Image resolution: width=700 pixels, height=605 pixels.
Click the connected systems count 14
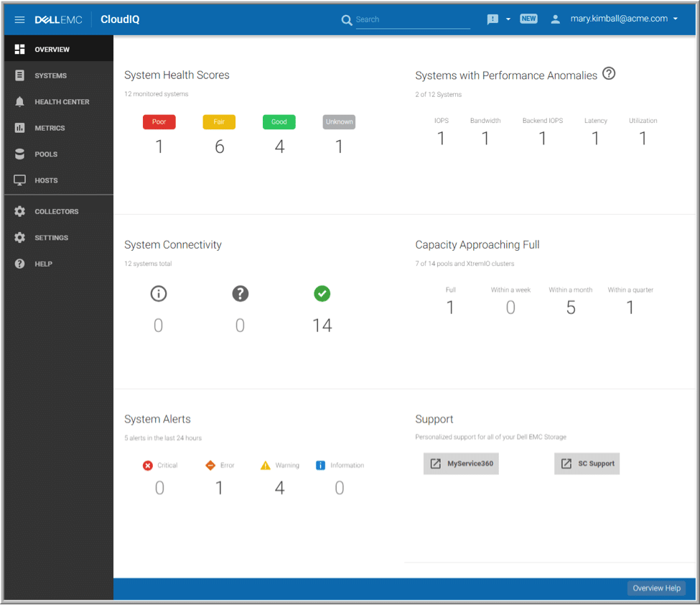(322, 325)
